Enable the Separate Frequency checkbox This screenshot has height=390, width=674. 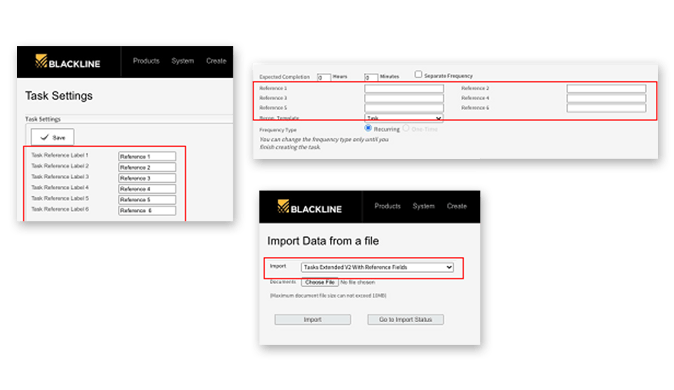(418, 74)
